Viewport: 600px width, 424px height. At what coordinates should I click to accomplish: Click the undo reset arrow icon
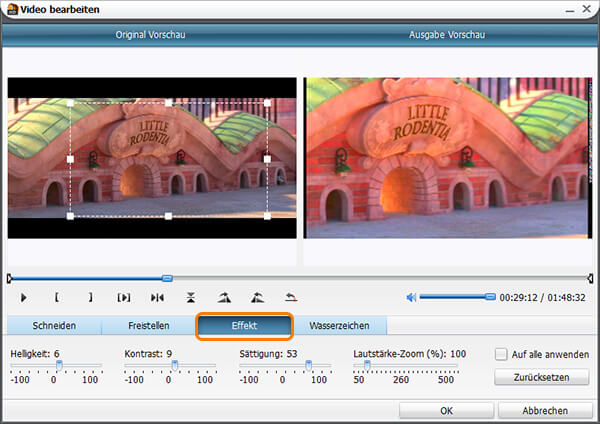coord(291,297)
